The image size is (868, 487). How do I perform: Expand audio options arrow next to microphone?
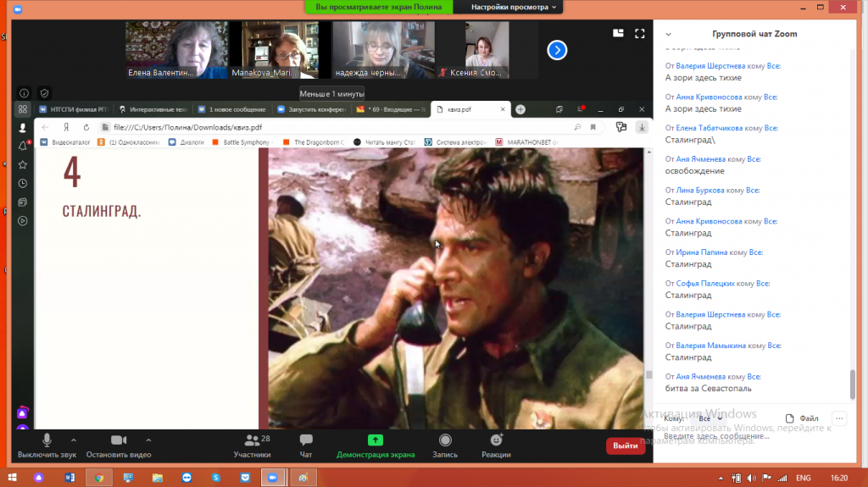point(73,440)
